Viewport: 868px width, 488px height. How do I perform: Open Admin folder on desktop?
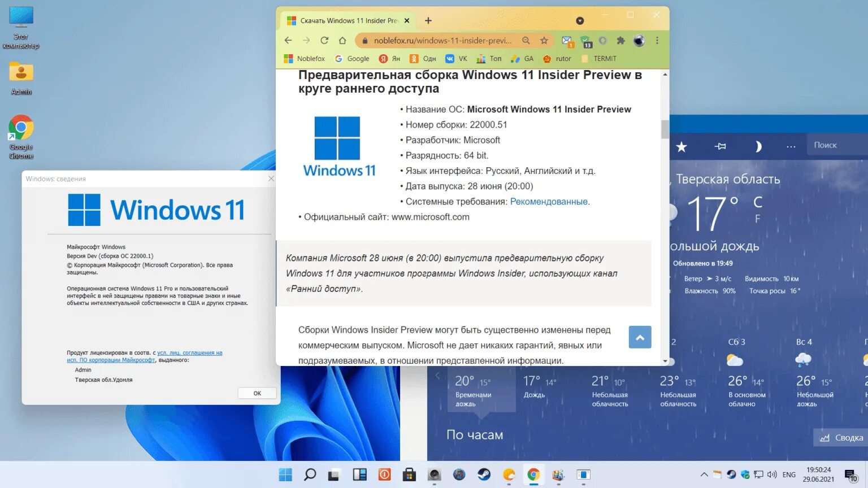point(21,78)
